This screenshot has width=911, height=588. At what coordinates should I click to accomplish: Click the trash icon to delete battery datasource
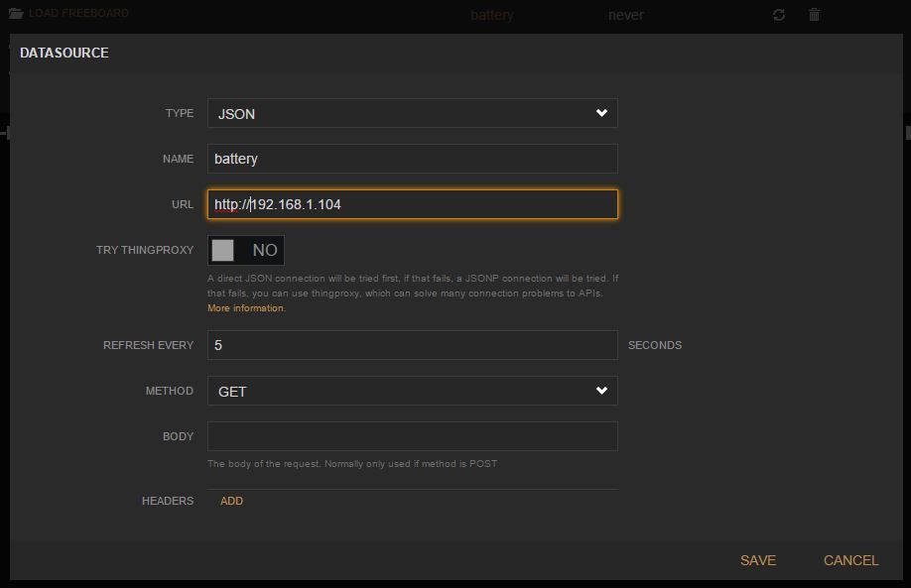click(x=814, y=15)
